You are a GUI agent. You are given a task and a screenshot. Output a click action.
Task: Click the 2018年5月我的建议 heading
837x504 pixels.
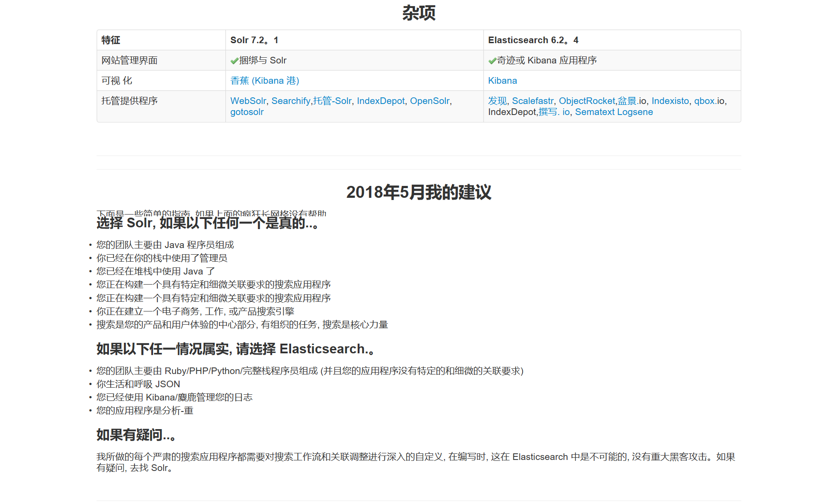[x=418, y=193]
